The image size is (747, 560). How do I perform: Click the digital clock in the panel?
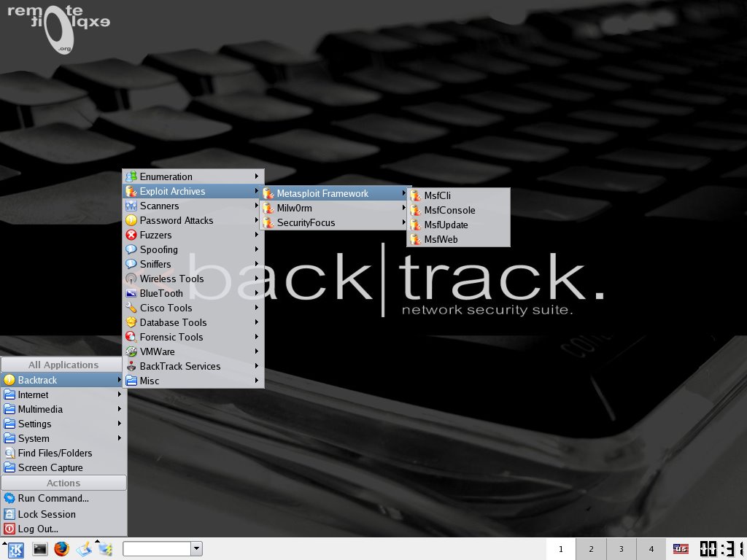coord(722,549)
